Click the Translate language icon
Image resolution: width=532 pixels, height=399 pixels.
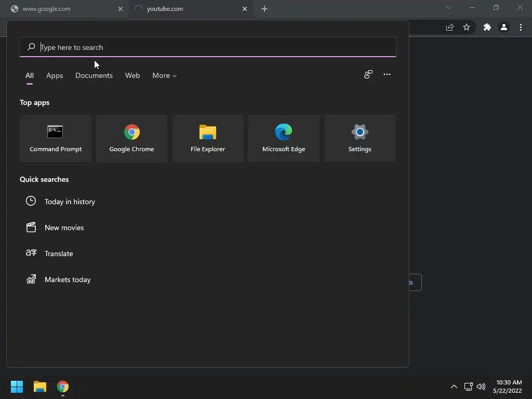pyautogui.click(x=31, y=253)
